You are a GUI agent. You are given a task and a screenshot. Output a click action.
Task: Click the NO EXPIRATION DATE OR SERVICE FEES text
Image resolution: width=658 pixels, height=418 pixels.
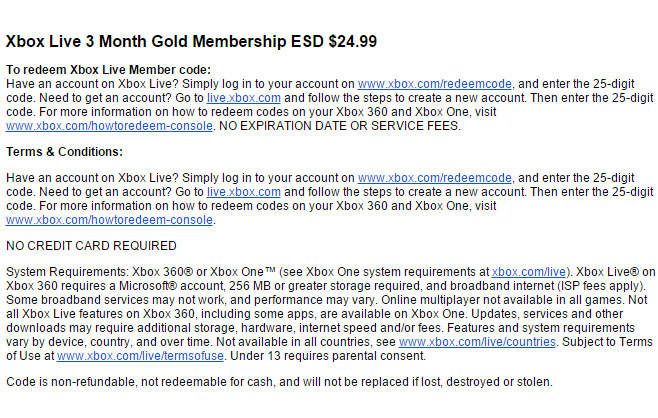point(340,126)
